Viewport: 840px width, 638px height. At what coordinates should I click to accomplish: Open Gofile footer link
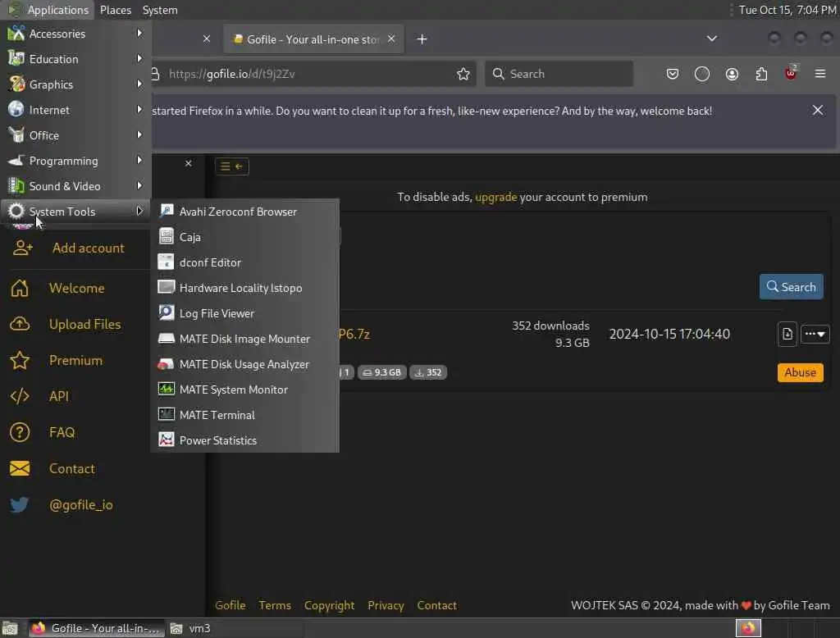231,605
